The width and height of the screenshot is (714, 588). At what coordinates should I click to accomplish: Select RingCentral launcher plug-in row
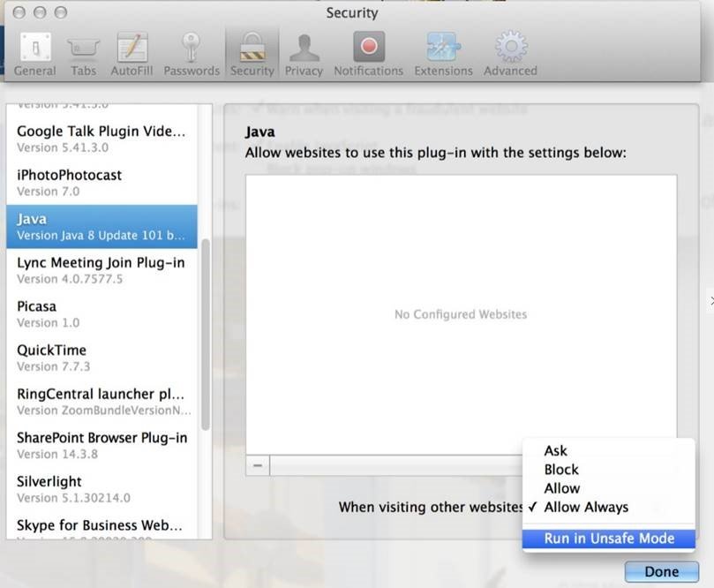(102, 401)
